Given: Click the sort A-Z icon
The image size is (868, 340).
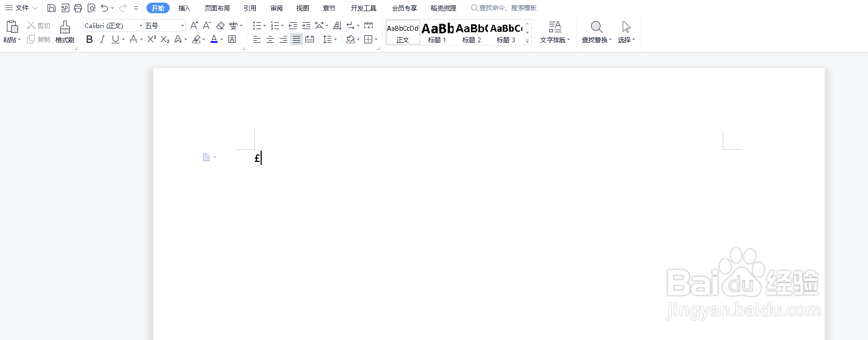Looking at the screenshot, I should pyautogui.click(x=337, y=25).
